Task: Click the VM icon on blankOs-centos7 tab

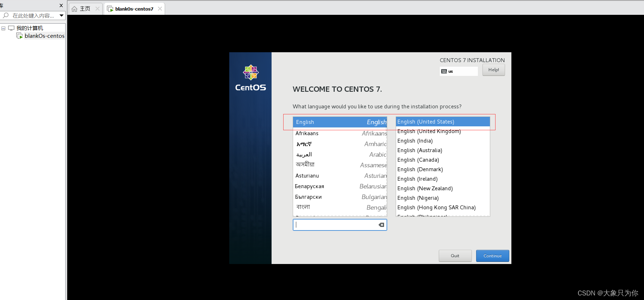Action: (110, 9)
